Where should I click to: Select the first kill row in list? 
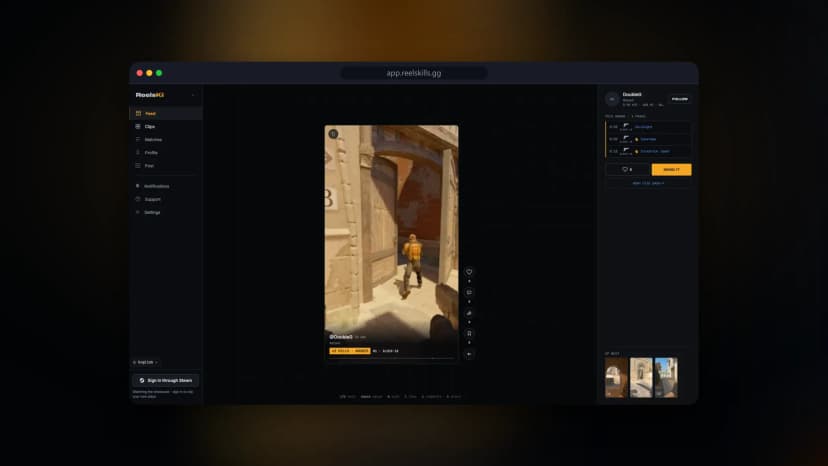point(648,127)
